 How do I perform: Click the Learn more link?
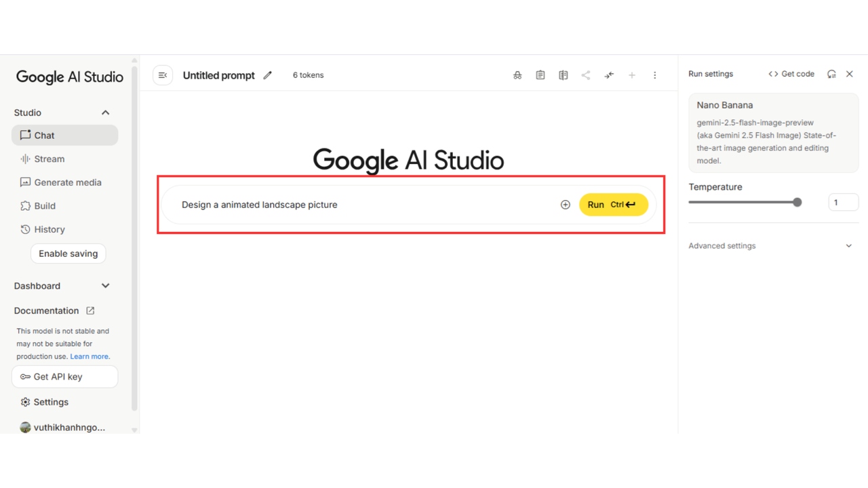click(90, 357)
